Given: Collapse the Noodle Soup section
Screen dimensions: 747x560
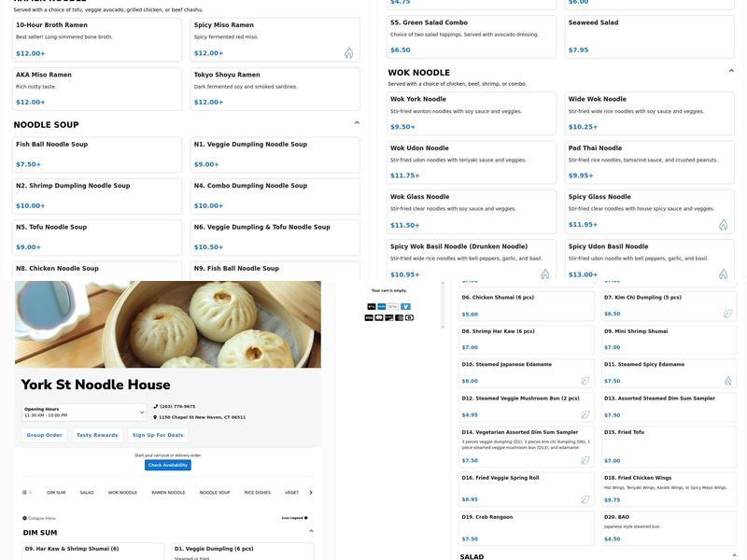Looking at the screenshot, I should (x=357, y=123).
